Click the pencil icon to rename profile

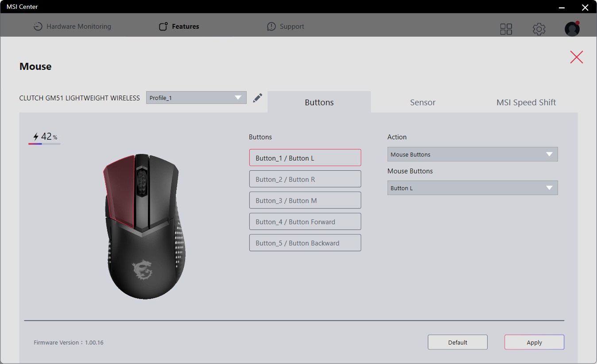(x=258, y=98)
